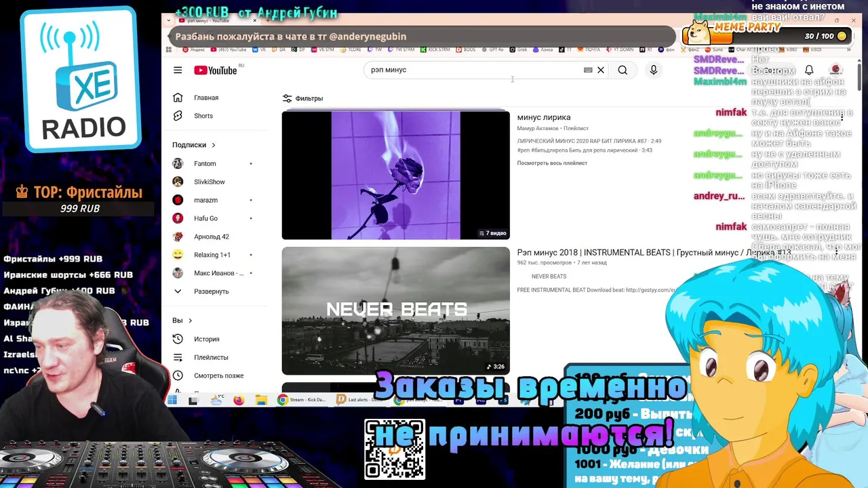Open the TW STRM bookmark
Screen dimensions: 868x488
click(400, 49)
